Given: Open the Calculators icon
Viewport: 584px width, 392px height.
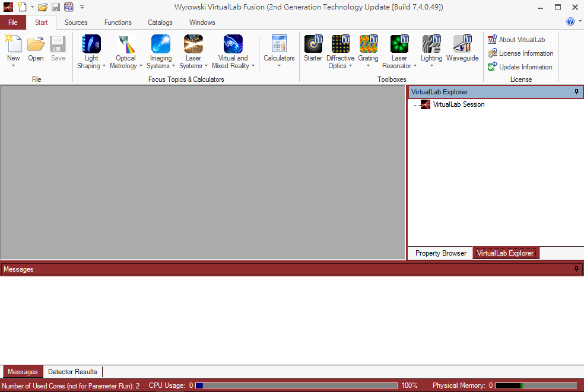Looking at the screenshot, I should pos(280,43).
